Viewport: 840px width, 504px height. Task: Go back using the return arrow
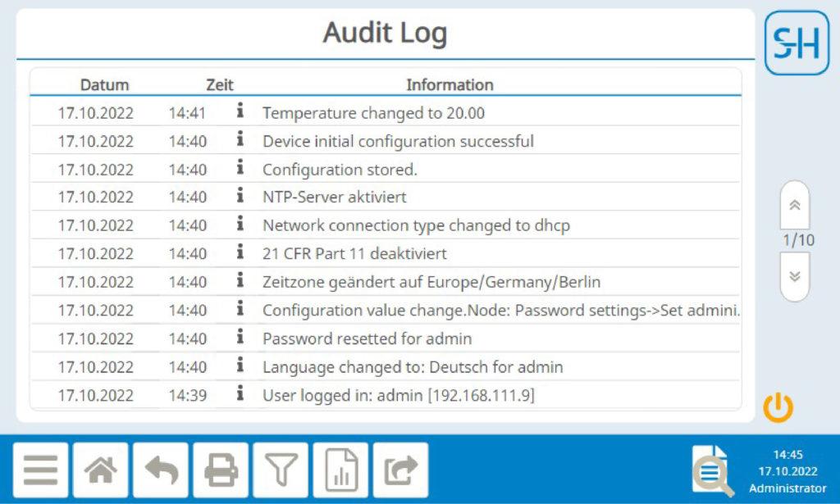161,470
